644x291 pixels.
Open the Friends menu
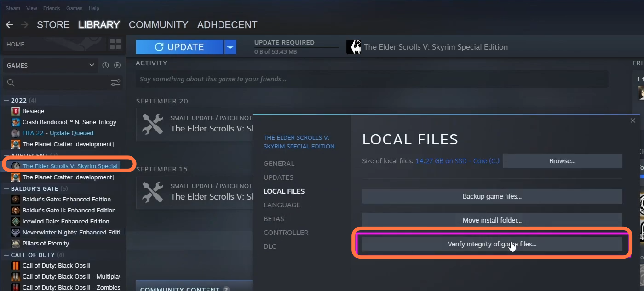tap(52, 8)
